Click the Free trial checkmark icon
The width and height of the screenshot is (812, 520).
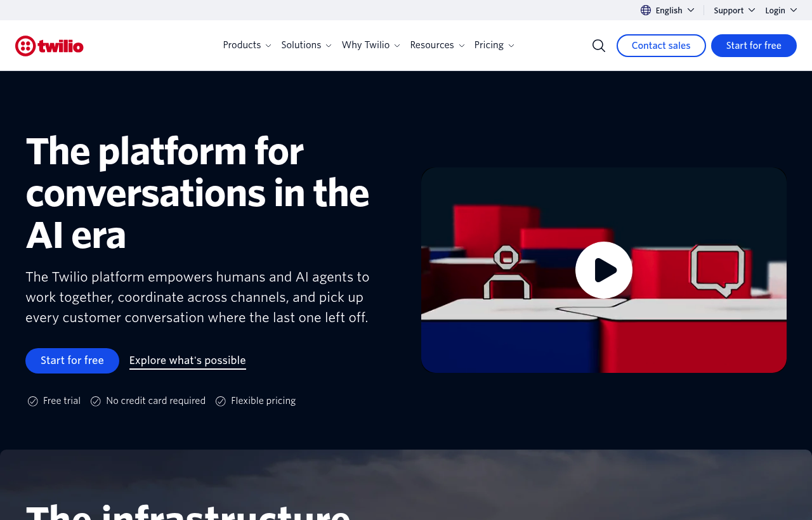pyautogui.click(x=33, y=401)
